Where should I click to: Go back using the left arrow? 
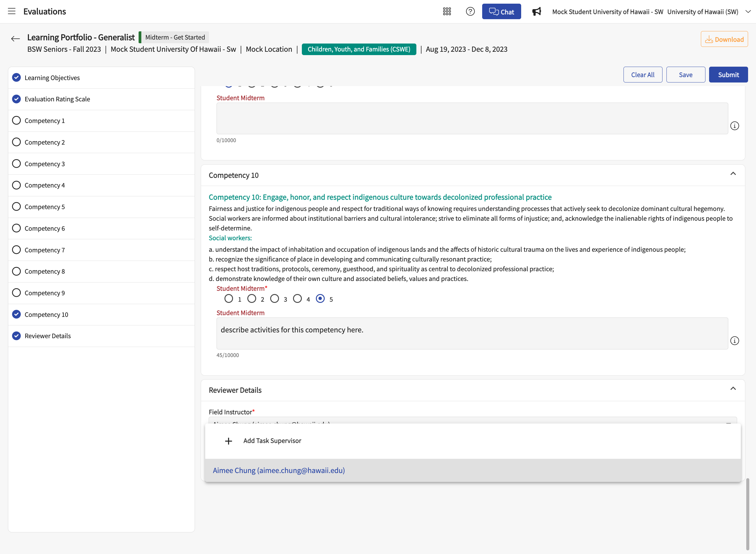click(x=15, y=39)
